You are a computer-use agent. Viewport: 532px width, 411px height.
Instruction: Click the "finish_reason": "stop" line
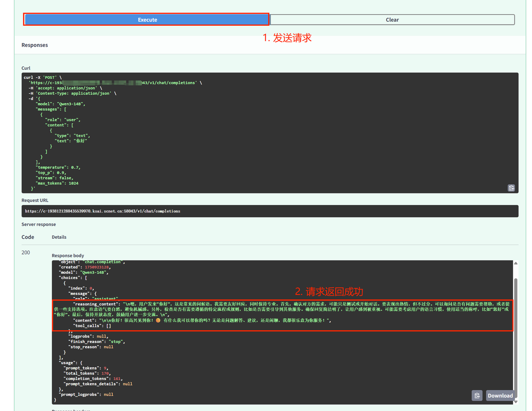click(97, 342)
